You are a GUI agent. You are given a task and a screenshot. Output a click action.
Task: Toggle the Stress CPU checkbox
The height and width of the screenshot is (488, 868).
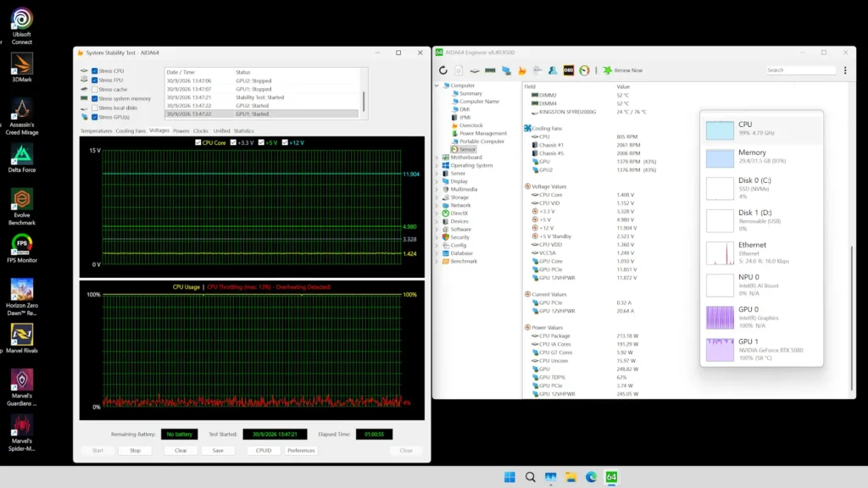(95, 71)
